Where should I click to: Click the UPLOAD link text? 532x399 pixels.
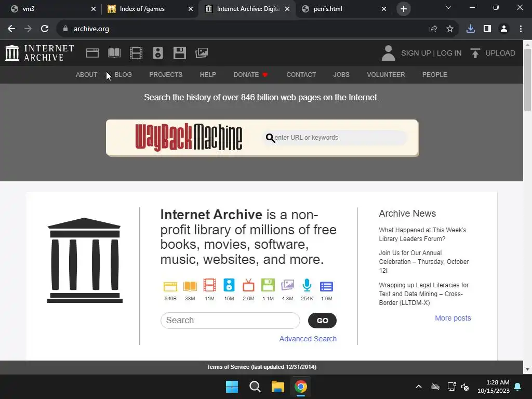(x=500, y=54)
